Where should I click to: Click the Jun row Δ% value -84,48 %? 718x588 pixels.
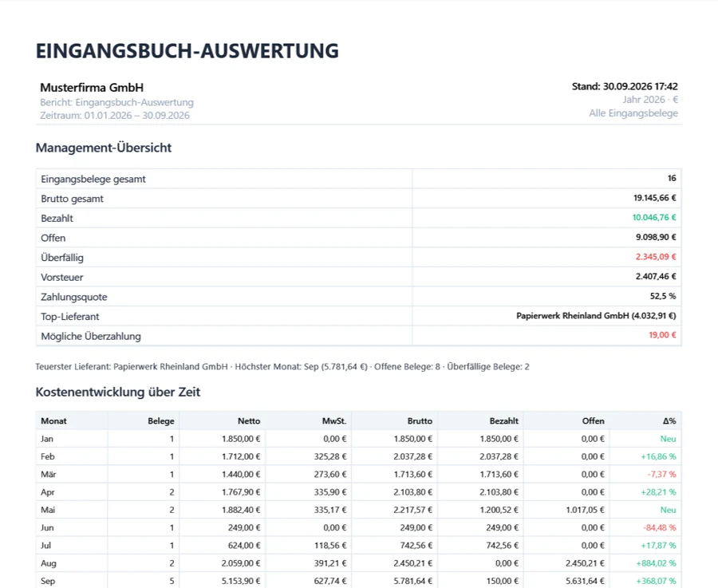tap(660, 528)
